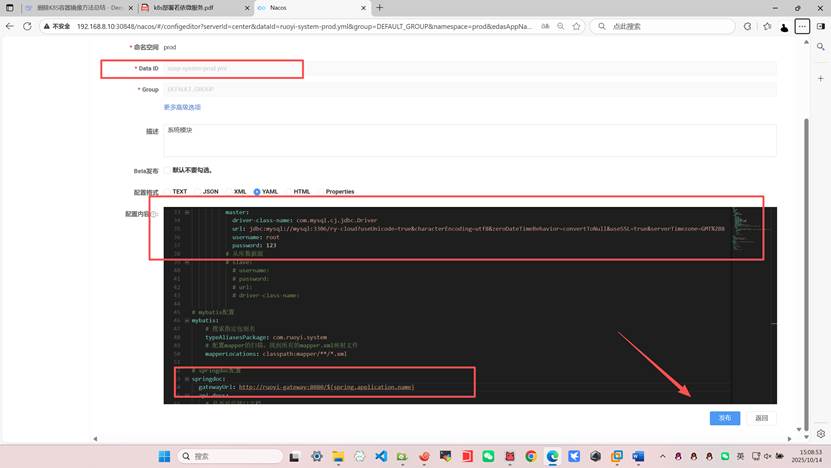Open the favorites list icon
The image size is (831, 468).
tap(767, 26)
